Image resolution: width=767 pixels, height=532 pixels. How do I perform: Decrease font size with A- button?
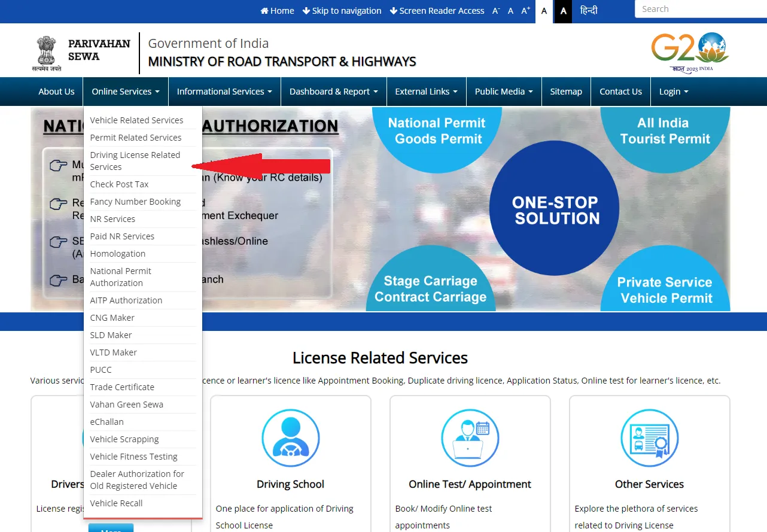click(x=496, y=11)
